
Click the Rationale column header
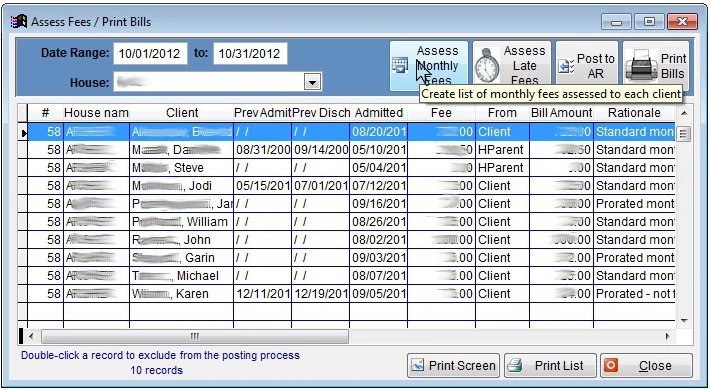(634, 113)
